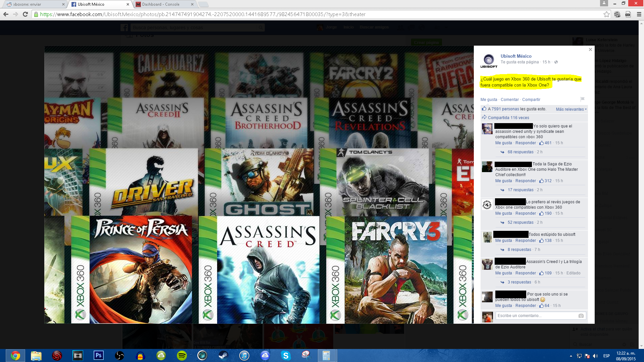Screen dimensions: 644x362
Task: Expand the 17 respuestas replies
Action: [x=521, y=190]
